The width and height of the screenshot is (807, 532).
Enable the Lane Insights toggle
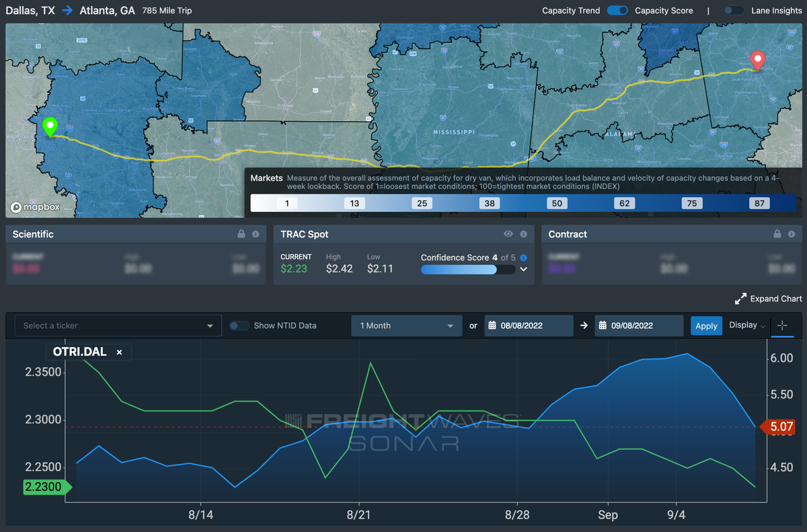(734, 11)
